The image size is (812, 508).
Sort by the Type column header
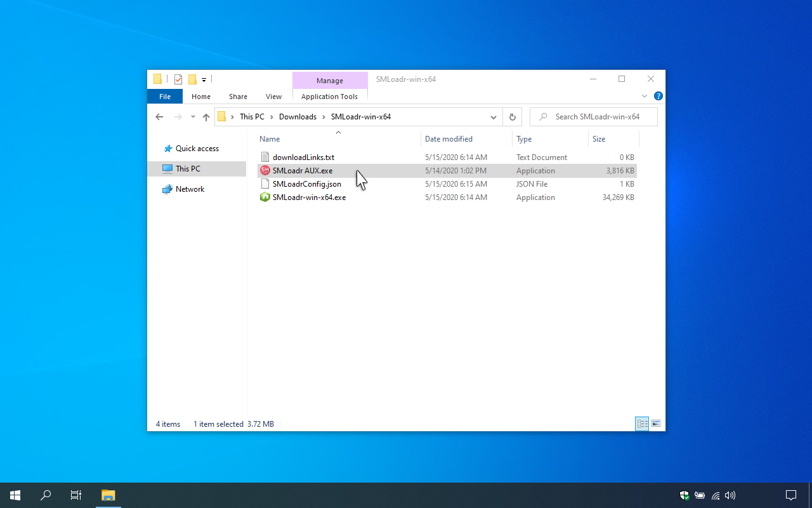pos(551,139)
